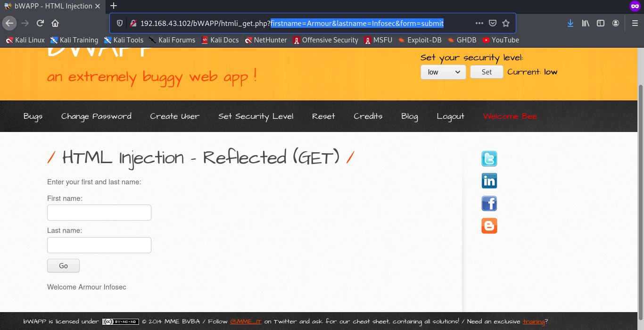Toggle the browser sidebar view
Image resolution: width=644 pixels, height=330 pixels.
[601, 23]
